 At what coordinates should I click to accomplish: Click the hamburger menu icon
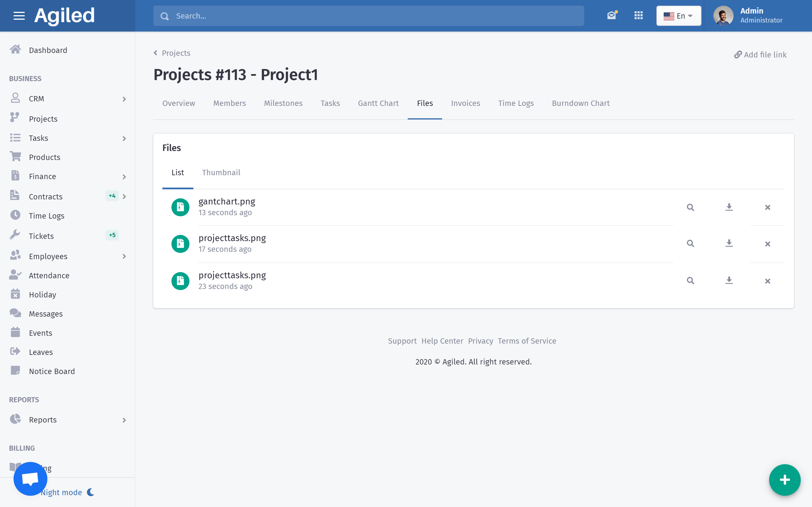pos(19,16)
